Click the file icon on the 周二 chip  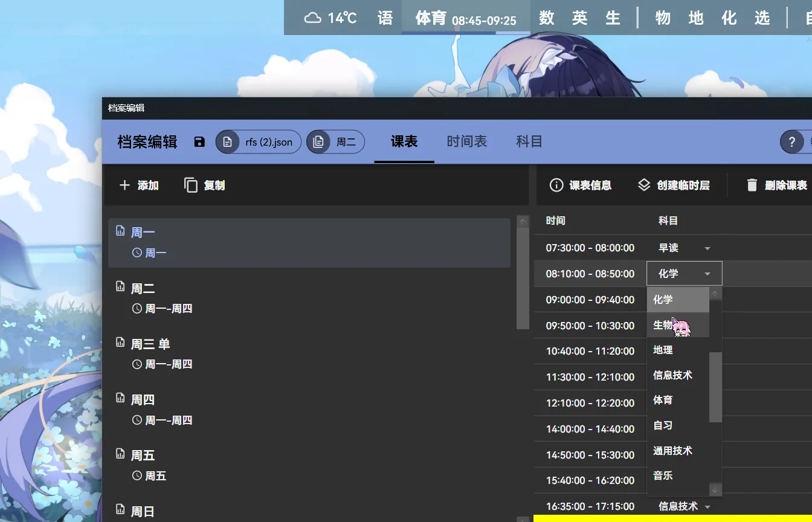318,141
